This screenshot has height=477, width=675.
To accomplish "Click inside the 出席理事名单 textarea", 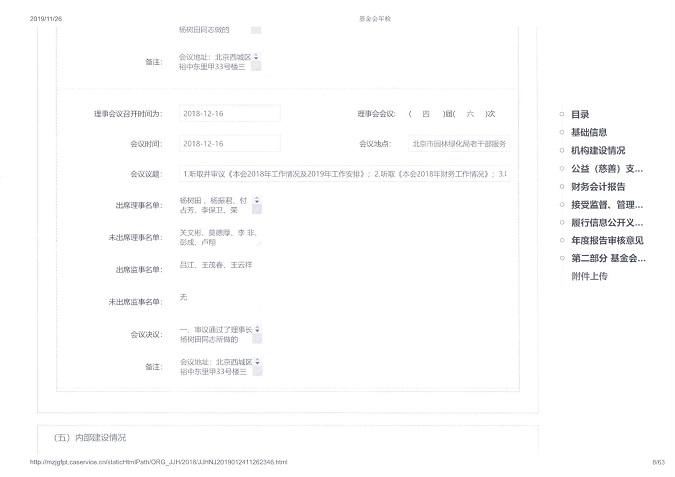I will (220, 205).
